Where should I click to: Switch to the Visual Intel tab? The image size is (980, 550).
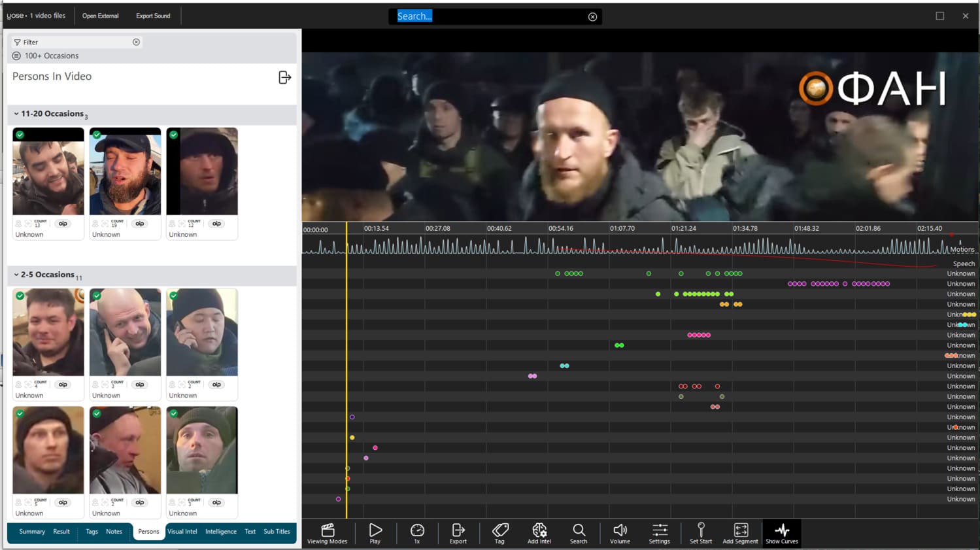tap(182, 532)
